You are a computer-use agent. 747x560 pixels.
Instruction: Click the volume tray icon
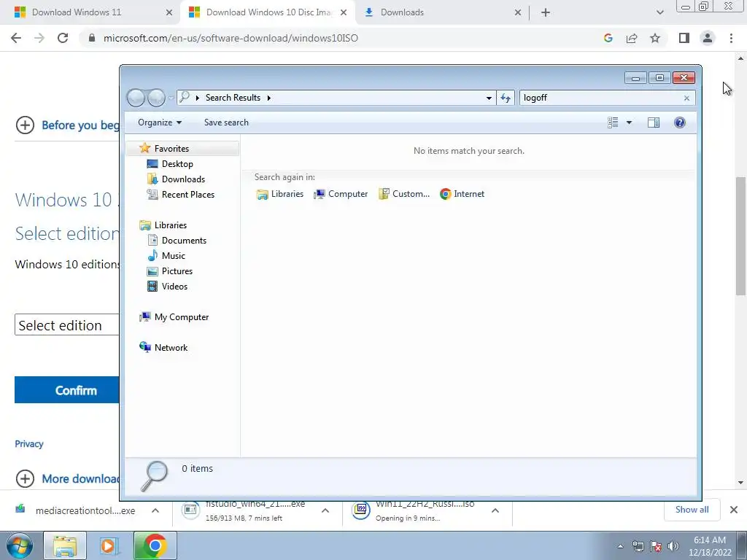(x=673, y=546)
